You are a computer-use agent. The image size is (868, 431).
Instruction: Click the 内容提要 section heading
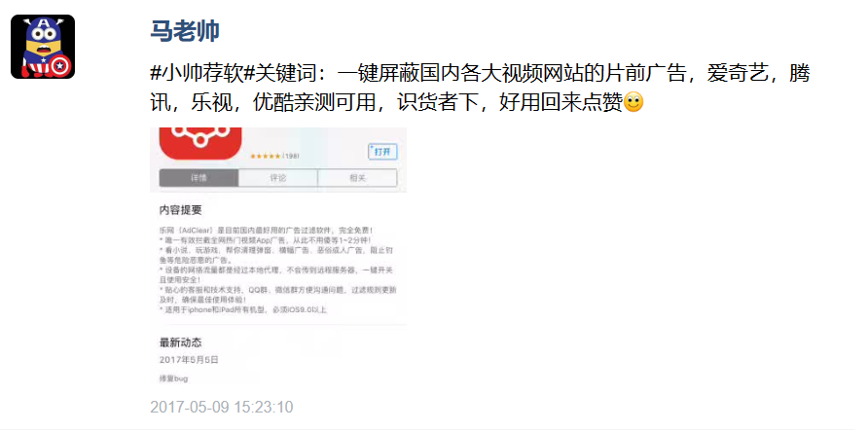coord(180,210)
